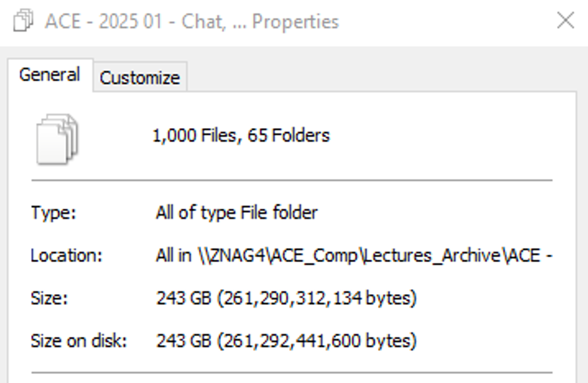588x383 pixels.
Task: Click the Location label
Action: [x=67, y=256]
